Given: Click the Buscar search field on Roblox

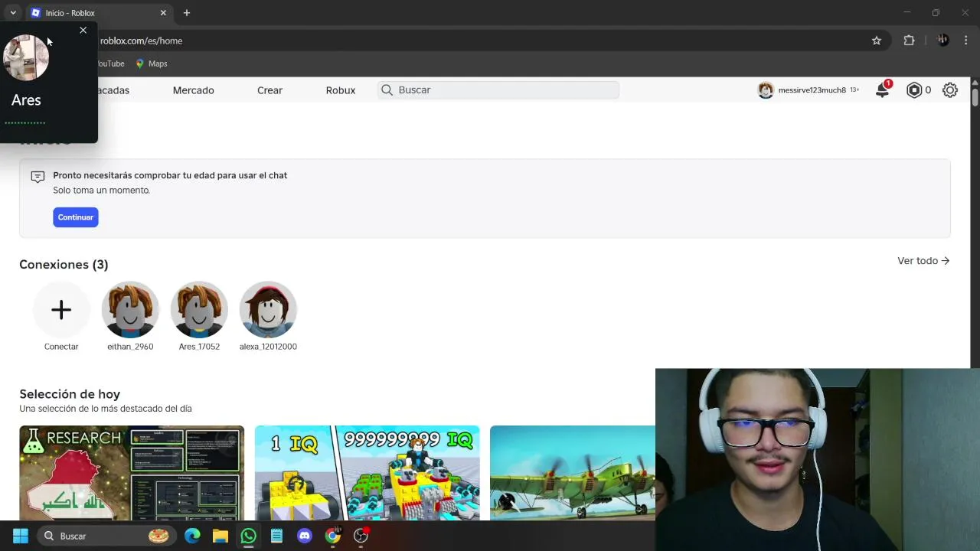Looking at the screenshot, I should (x=498, y=90).
